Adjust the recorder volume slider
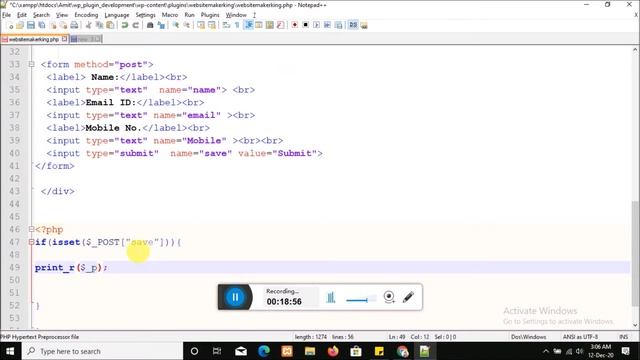 click(x=361, y=300)
